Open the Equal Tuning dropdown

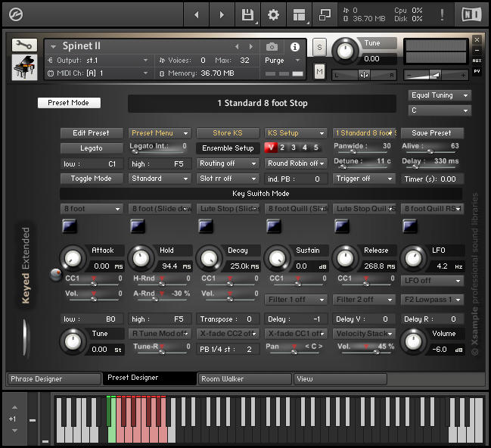click(x=440, y=95)
